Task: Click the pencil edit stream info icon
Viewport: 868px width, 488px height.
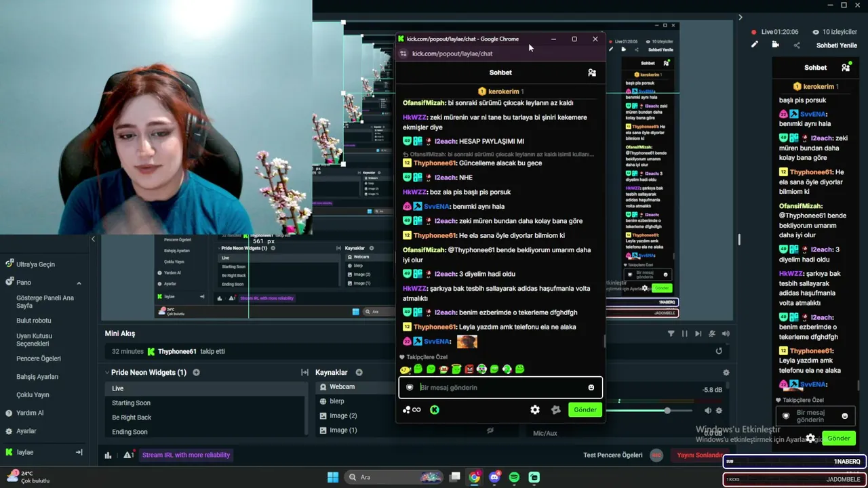Action: coord(754,45)
